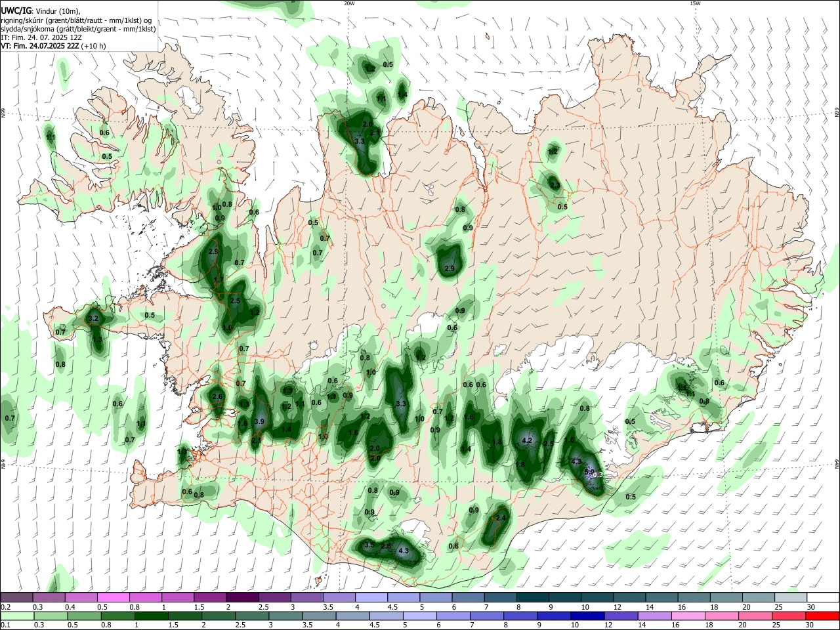Click the 20W longitude label

349,3
